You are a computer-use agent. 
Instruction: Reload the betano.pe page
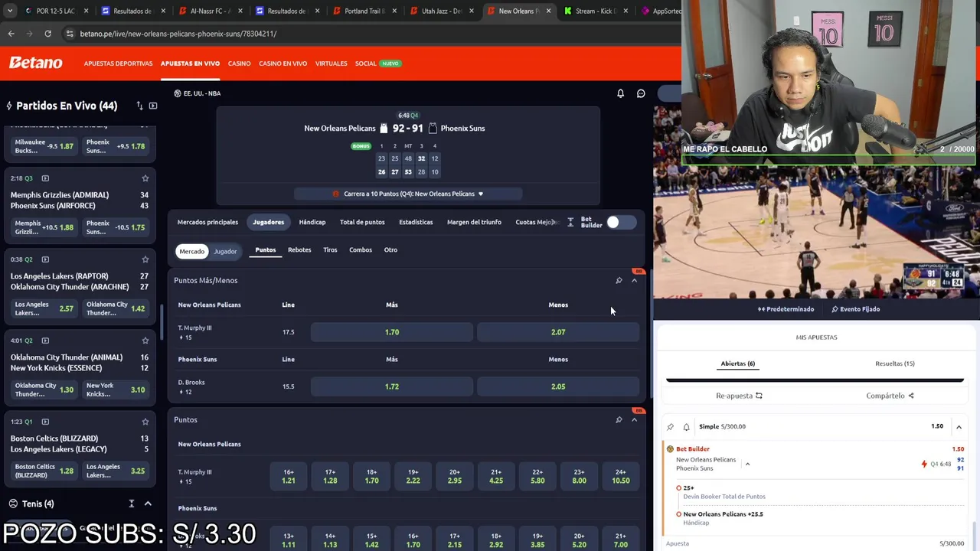(47, 34)
